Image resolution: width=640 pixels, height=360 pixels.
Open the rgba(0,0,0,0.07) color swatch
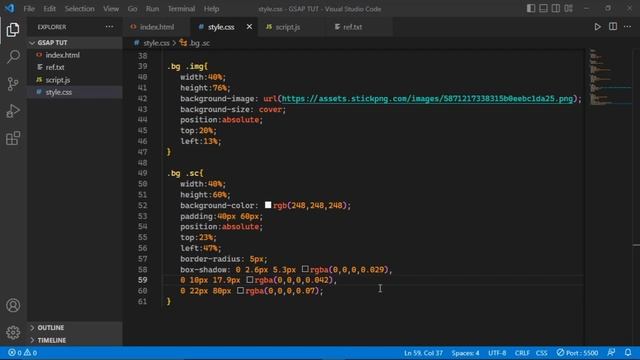[240, 290]
